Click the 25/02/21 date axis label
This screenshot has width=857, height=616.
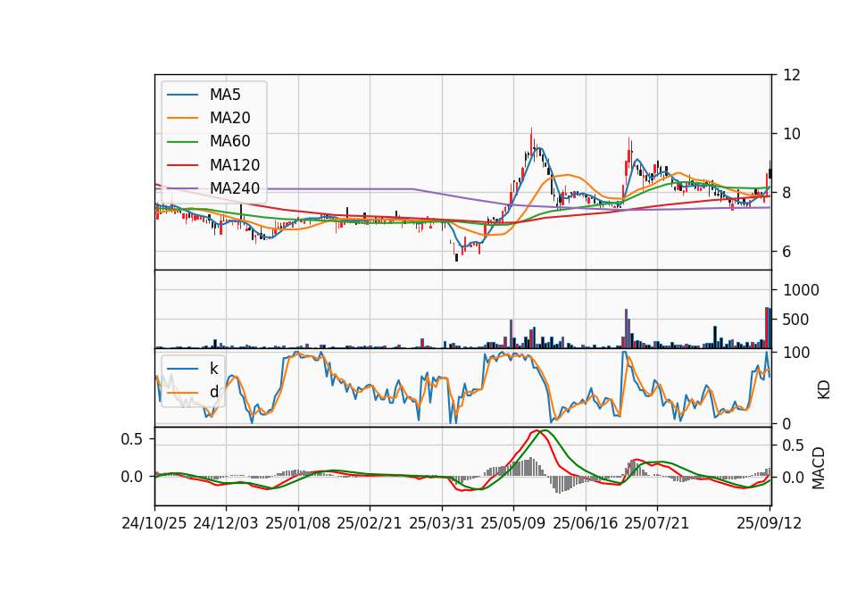pos(370,523)
